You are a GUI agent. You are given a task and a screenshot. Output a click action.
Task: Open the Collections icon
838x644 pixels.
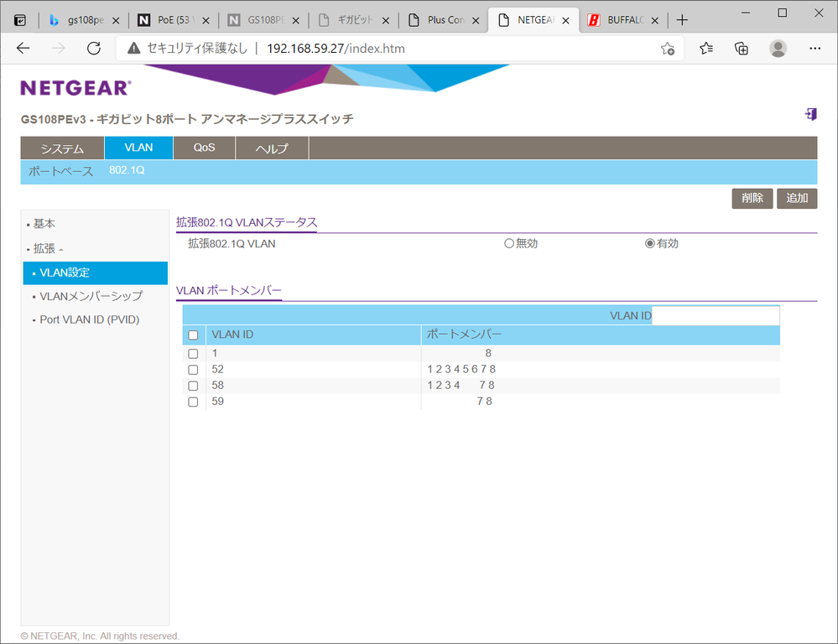[x=742, y=49]
